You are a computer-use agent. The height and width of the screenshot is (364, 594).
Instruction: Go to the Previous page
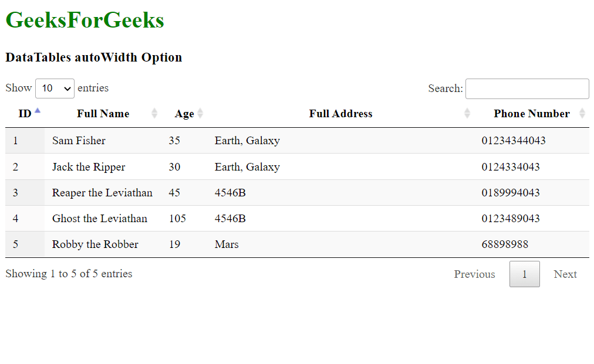(474, 274)
